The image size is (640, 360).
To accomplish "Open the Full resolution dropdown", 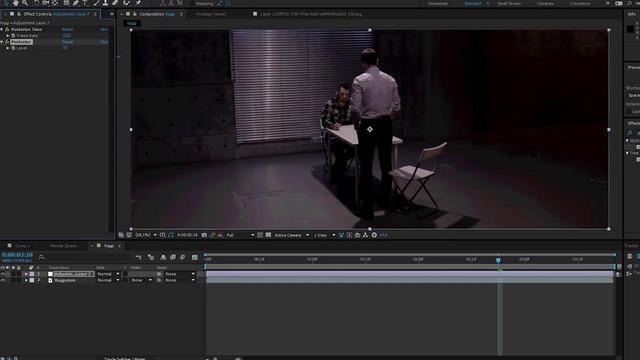I will click(240, 235).
